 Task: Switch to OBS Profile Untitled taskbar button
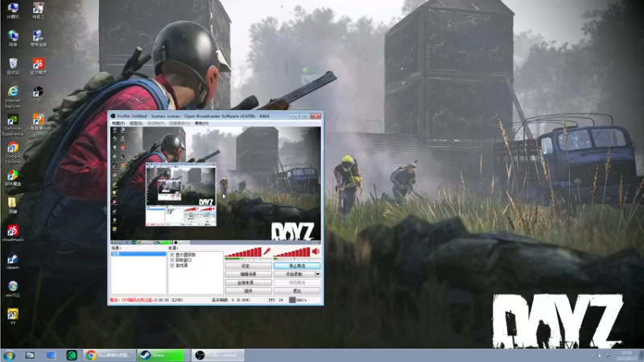[x=218, y=356]
